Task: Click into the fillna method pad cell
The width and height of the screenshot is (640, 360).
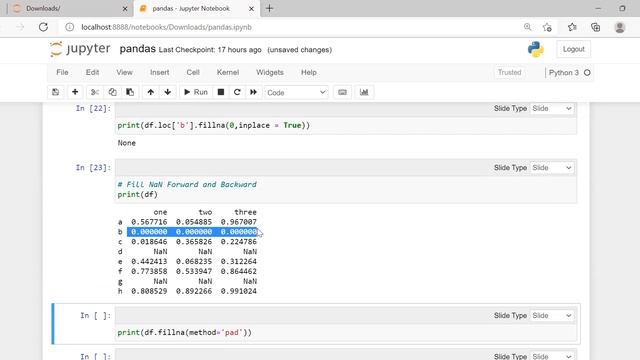Action: point(346,333)
